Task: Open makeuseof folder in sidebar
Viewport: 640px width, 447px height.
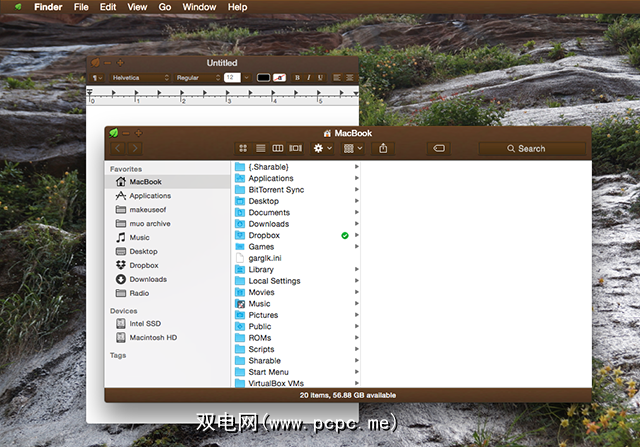Action: (167, 209)
